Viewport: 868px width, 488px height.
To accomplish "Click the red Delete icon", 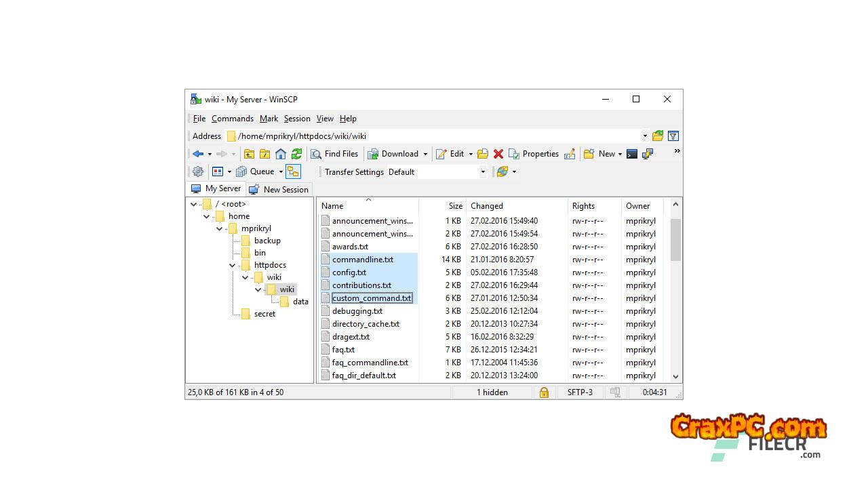I will (498, 154).
